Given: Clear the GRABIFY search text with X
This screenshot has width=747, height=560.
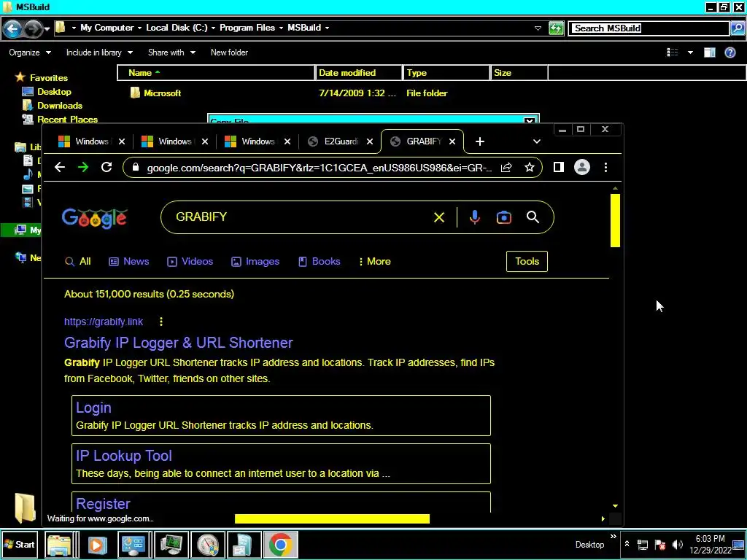Looking at the screenshot, I should (x=438, y=217).
